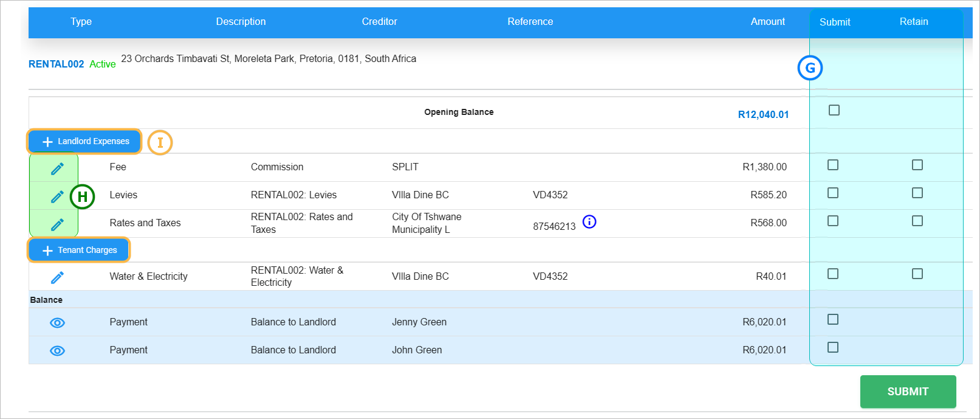This screenshot has width=980, height=419.
Task: Edit the Water & Electricity charge
Action: pos(57,277)
